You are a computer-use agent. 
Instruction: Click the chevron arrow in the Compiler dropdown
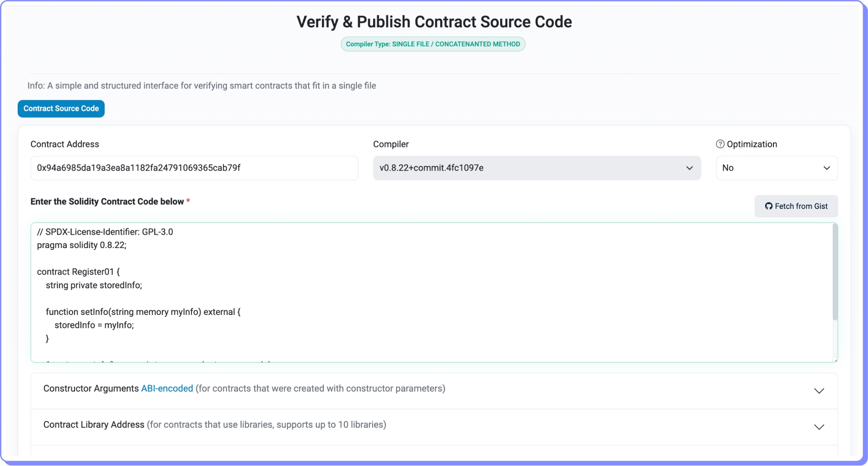tap(689, 168)
